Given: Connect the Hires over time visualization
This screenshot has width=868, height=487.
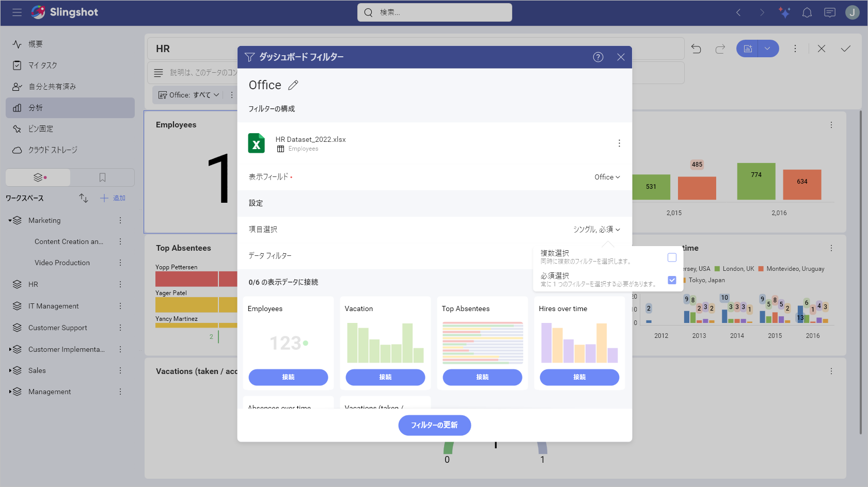Looking at the screenshot, I should point(579,377).
